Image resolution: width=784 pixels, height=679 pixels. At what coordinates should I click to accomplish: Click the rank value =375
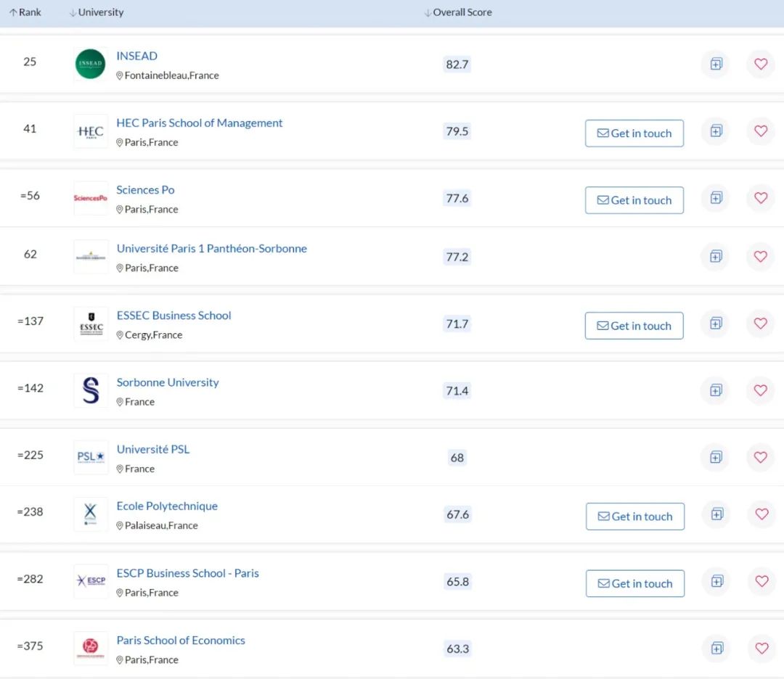pyautogui.click(x=30, y=646)
